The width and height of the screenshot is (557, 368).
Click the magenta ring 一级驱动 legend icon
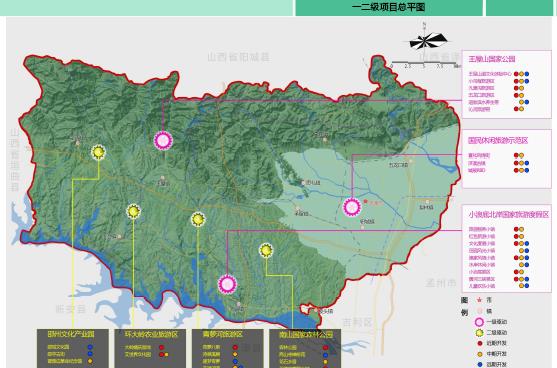pyautogui.click(x=480, y=322)
